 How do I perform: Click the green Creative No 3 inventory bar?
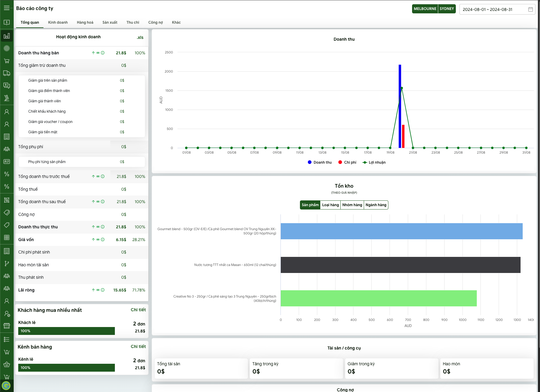coord(379,298)
